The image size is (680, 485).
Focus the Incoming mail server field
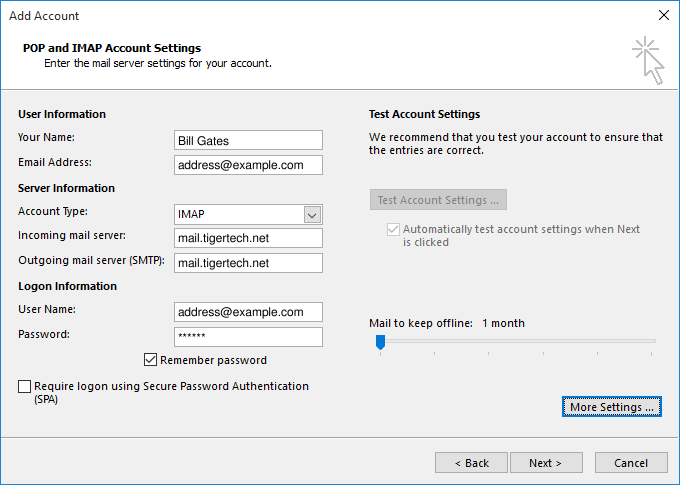248,238
